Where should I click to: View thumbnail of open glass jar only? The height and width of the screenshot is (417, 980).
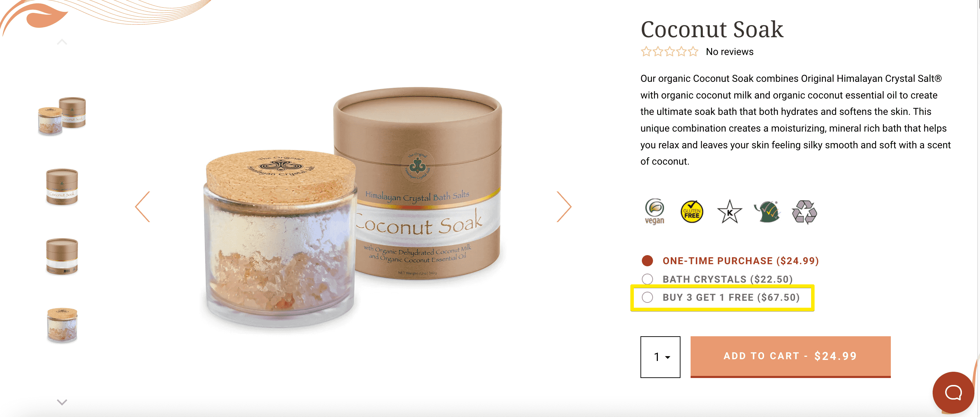point(62,325)
